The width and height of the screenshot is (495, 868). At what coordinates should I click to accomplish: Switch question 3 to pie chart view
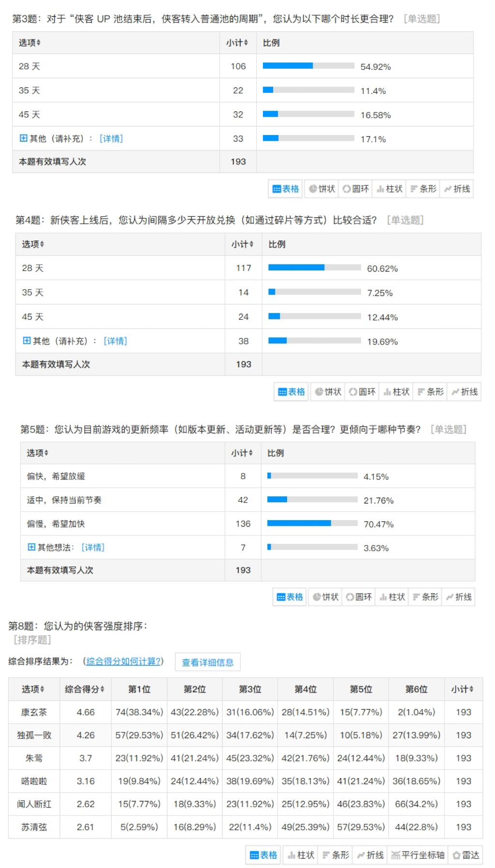pos(322,189)
